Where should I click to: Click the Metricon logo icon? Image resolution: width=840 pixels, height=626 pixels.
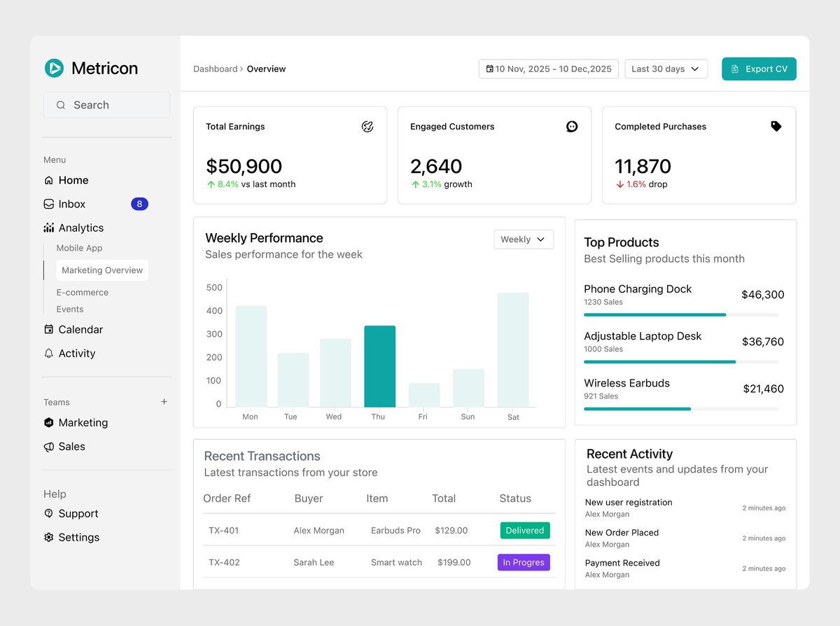pos(54,68)
